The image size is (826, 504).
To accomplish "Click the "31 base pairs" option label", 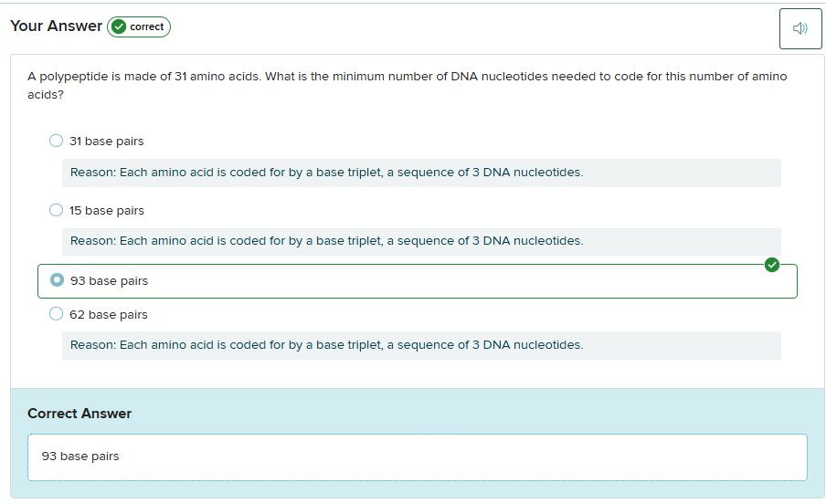I will pos(106,142).
